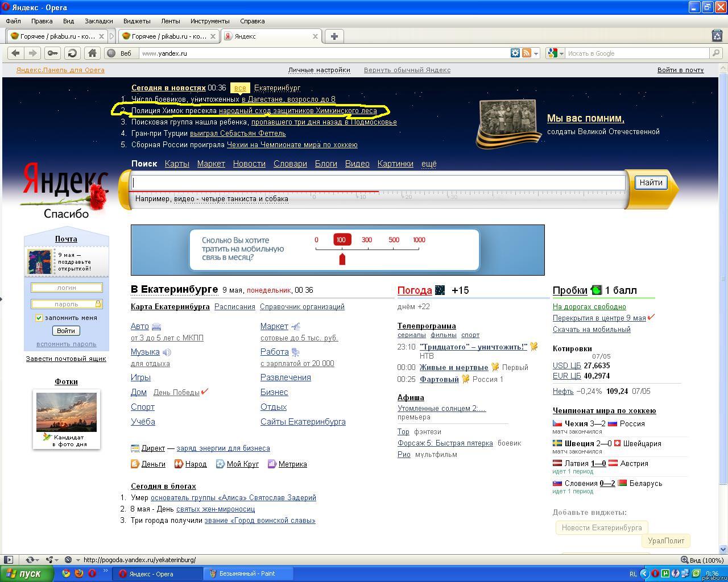Go to home page via house icon
The image size is (728, 582).
click(x=92, y=53)
